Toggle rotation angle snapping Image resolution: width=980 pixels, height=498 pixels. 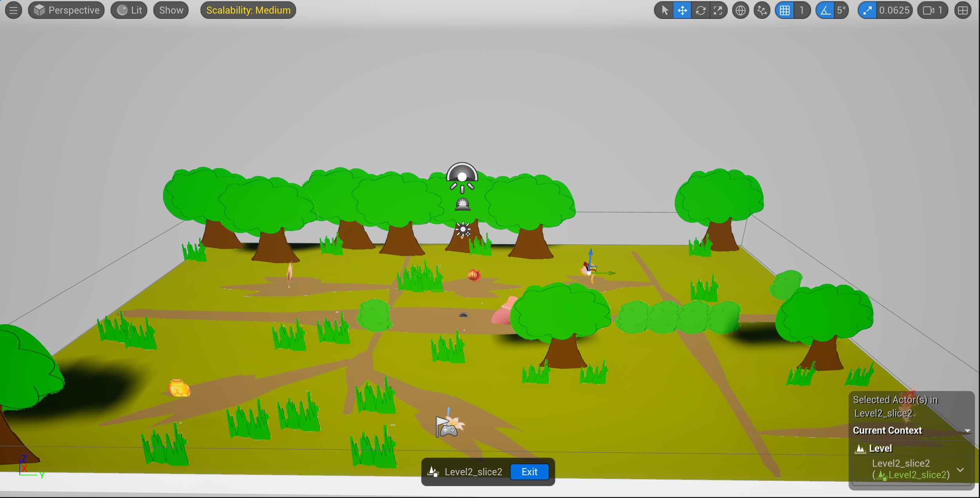coord(825,10)
